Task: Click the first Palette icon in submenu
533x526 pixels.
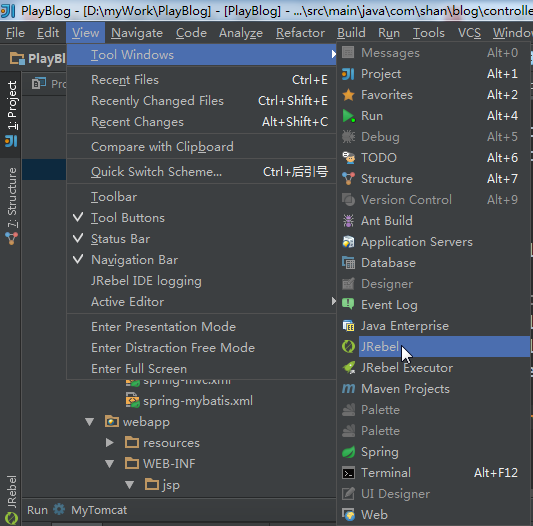Action: click(348, 410)
